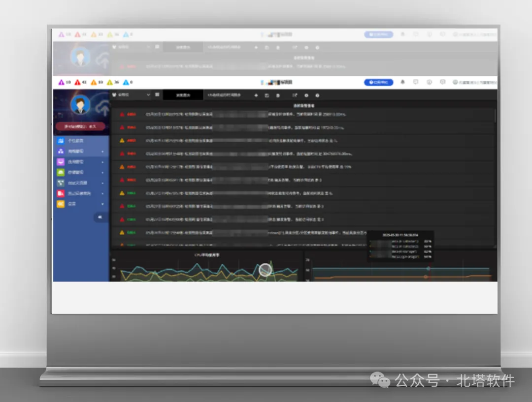Screen dimensions: 532x402
Task: Click the red triangle on the row with 258913.00ms
Action: [x=122, y=114]
